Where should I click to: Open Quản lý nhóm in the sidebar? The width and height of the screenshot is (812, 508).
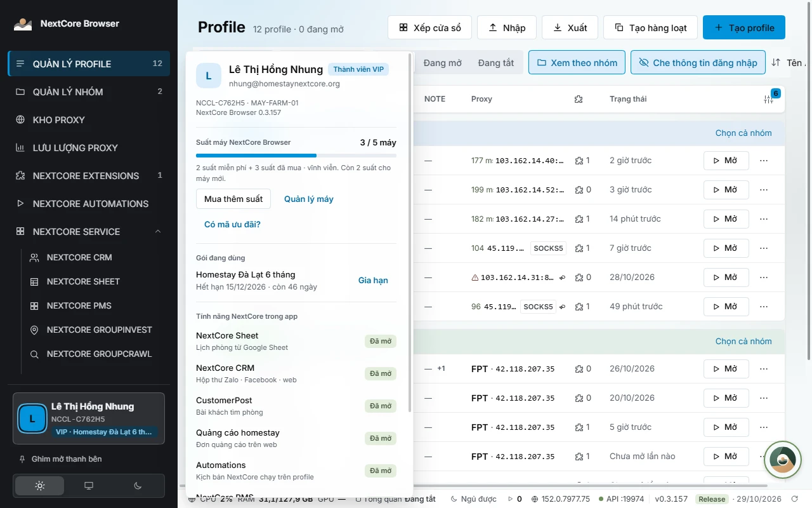(89, 91)
